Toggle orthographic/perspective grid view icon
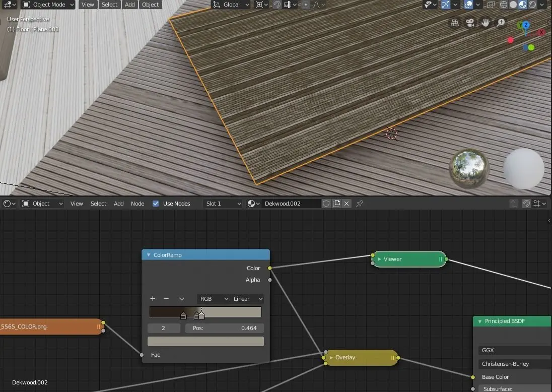Screen dimensions: 552x392 click(455, 23)
